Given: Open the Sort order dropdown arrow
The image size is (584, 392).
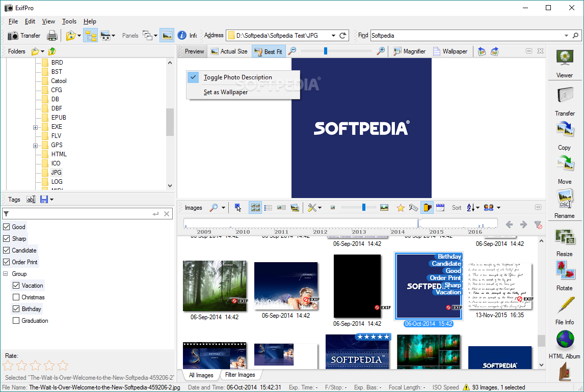Looking at the screenshot, I should [x=478, y=208].
